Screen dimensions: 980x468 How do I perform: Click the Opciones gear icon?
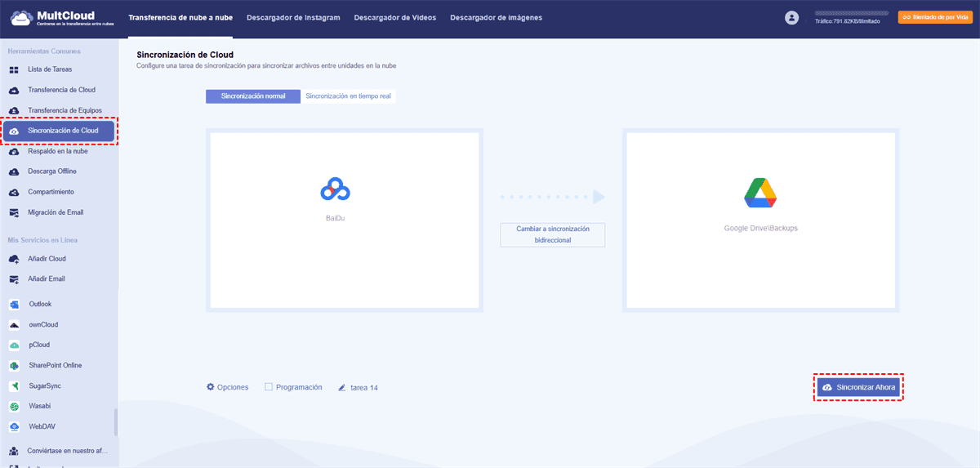211,387
